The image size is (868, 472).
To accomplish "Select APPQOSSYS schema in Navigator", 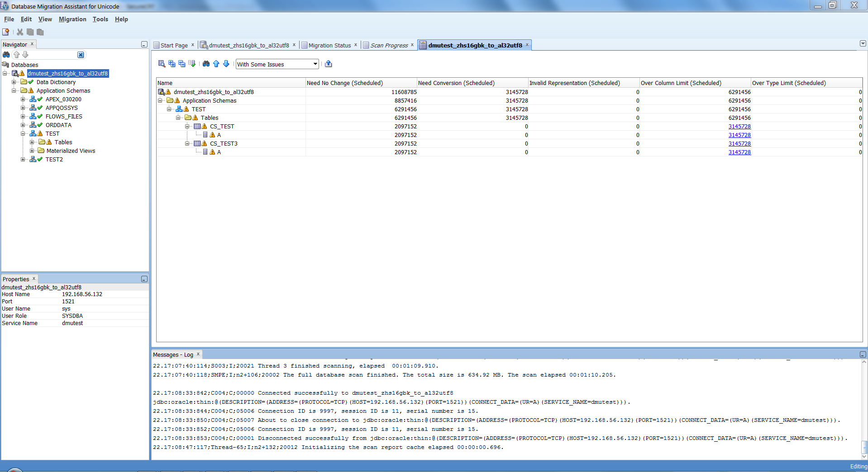I will click(62, 108).
